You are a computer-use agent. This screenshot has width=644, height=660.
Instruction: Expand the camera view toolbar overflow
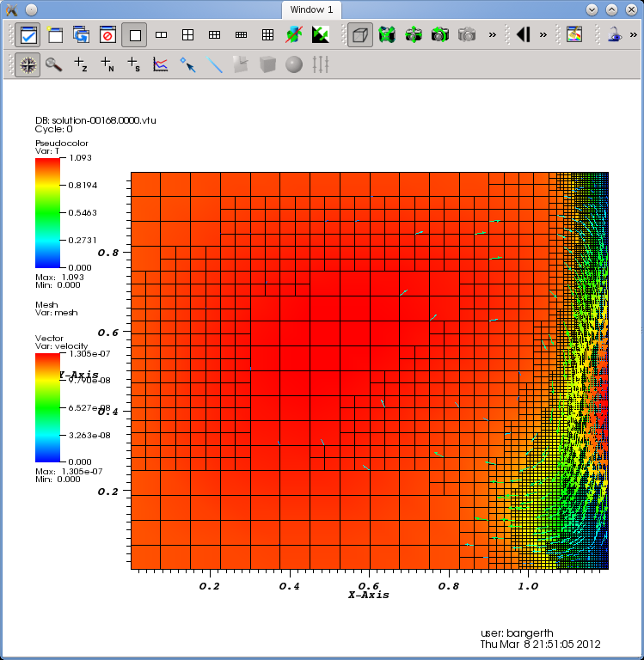[x=493, y=35]
